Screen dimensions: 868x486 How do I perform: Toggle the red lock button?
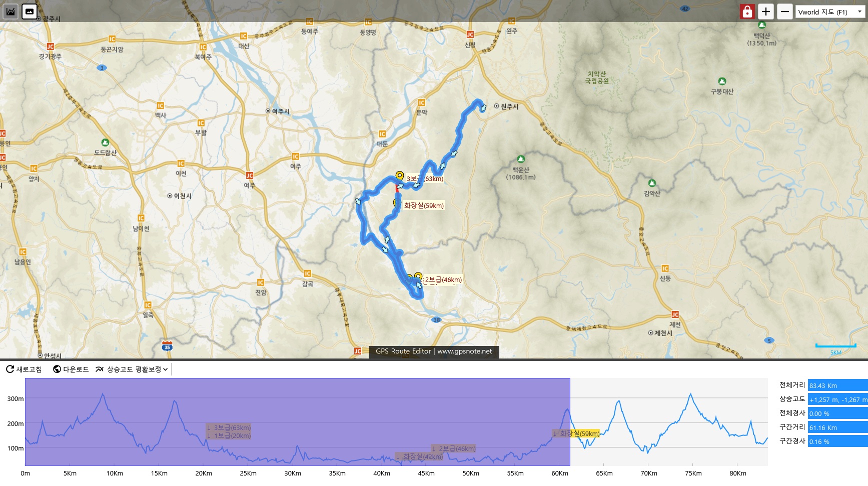(747, 11)
